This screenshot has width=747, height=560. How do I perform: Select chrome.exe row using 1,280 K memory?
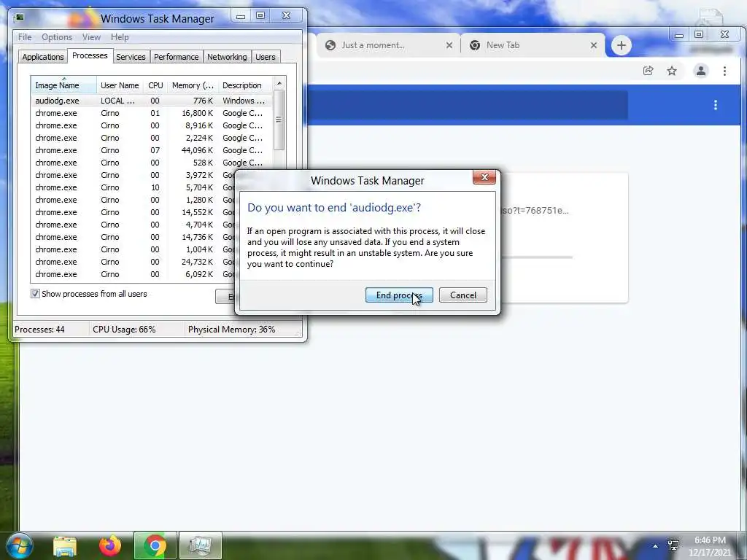pos(133,200)
